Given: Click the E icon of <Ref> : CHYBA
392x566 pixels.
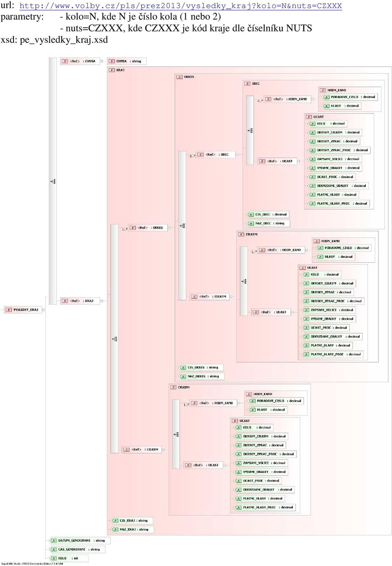Looking at the screenshot, I should pos(65,61).
